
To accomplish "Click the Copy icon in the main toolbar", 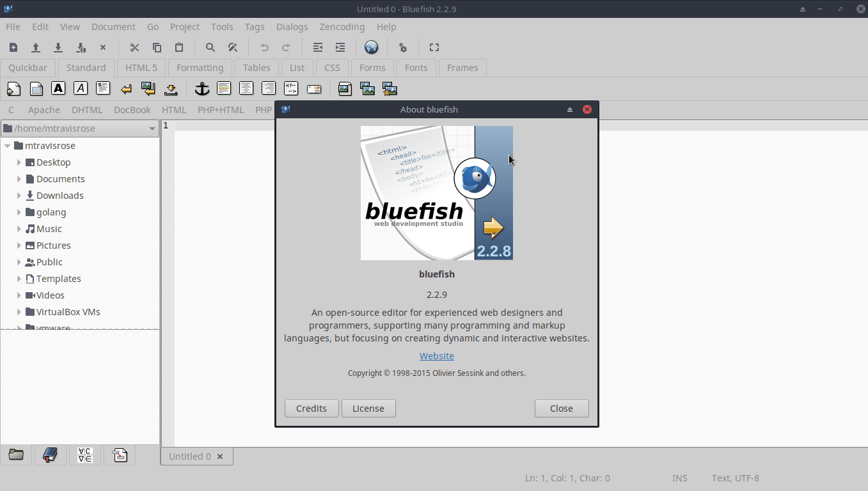I will click(157, 47).
